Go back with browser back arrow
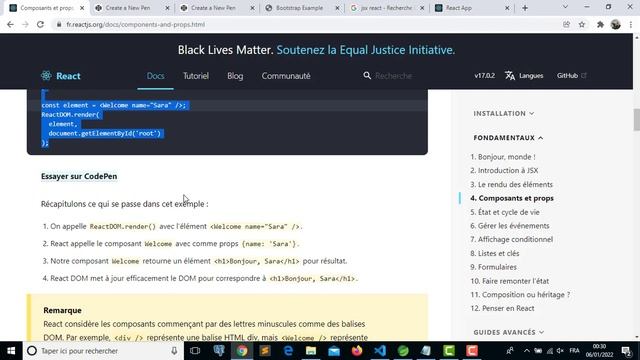Viewport: 640px width, 360px height. (10, 24)
